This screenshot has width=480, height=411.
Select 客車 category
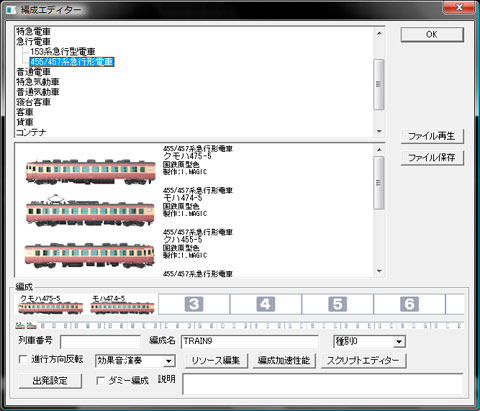coord(25,112)
